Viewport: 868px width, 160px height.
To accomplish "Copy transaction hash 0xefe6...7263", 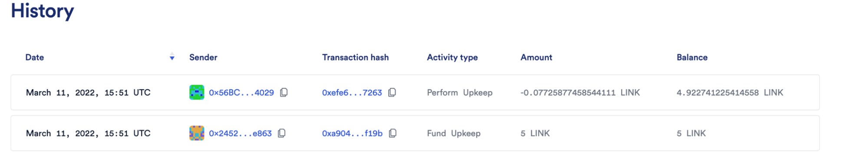I will pos(392,92).
